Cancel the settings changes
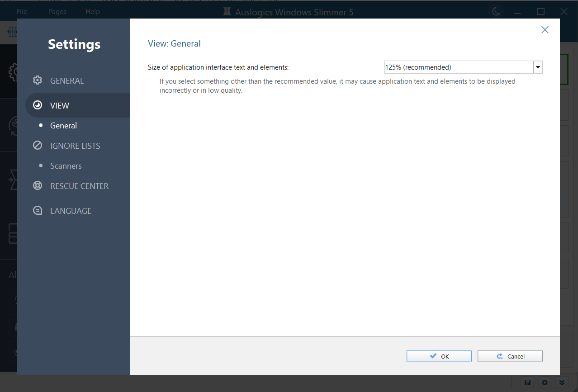The width and height of the screenshot is (578, 392). (510, 356)
